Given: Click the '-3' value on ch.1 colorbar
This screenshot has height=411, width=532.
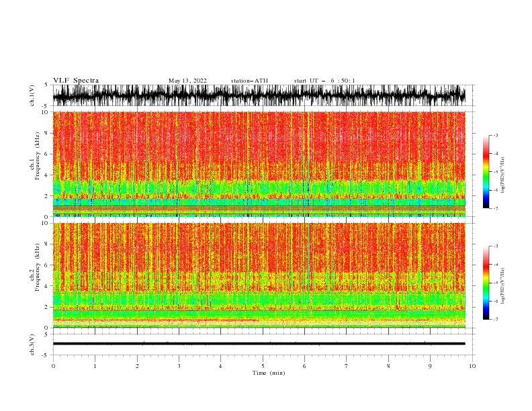Looking at the screenshot, I should pyautogui.click(x=495, y=135).
